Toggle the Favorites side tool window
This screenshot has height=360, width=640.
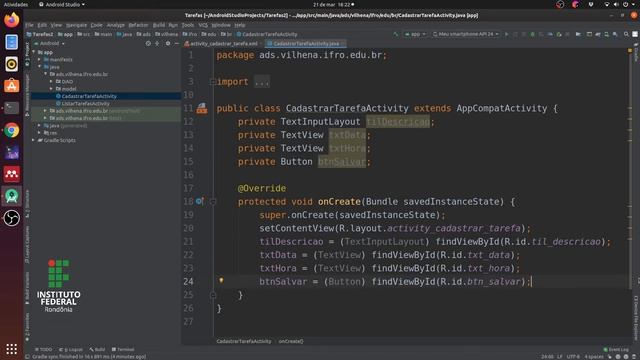(x=27, y=327)
